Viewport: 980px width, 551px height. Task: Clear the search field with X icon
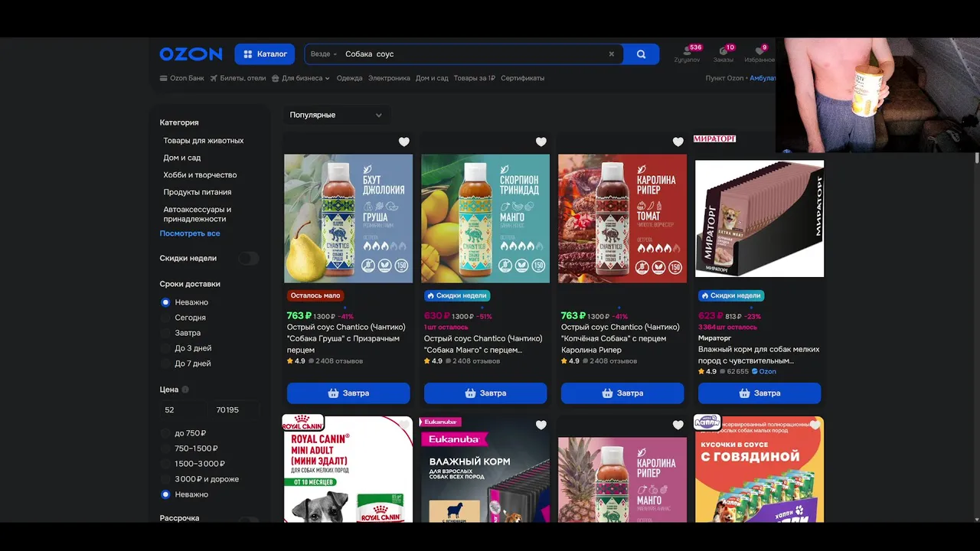tap(611, 54)
